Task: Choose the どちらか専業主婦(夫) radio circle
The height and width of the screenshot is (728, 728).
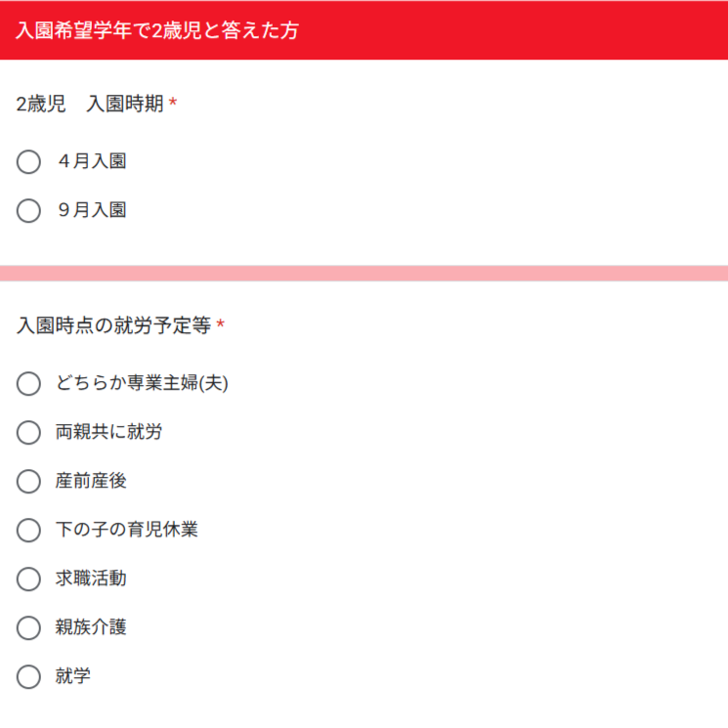Action: click(28, 383)
